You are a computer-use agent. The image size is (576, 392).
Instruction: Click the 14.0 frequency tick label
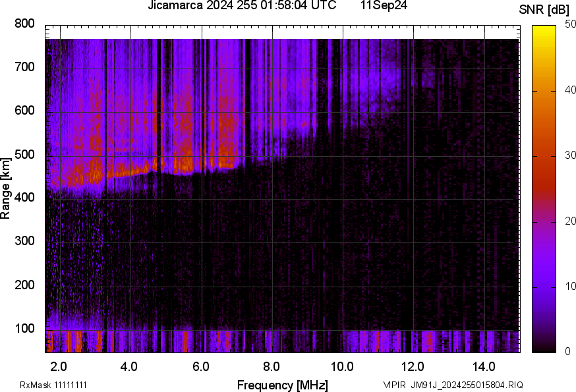[484, 366]
